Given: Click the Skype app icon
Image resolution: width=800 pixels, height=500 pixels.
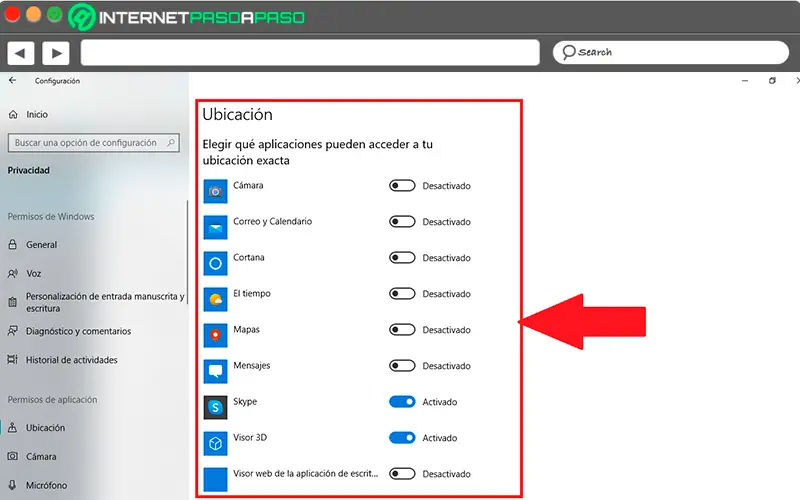Looking at the screenshot, I should pos(215,407).
